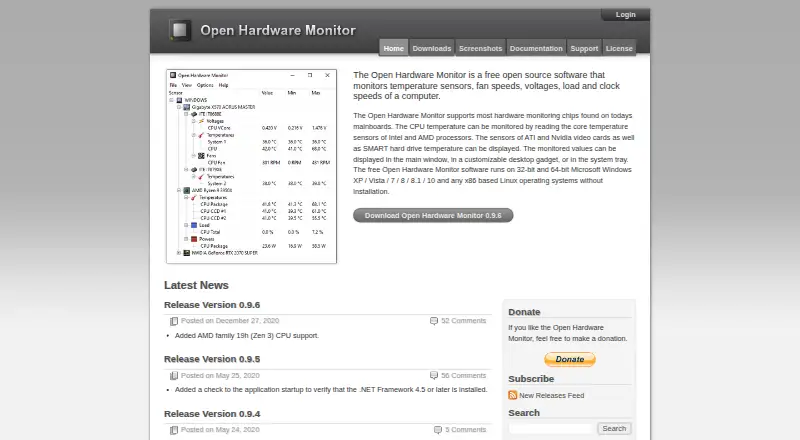
Task: Click comment bubble icon beside 5 Comments
Action: point(438,430)
